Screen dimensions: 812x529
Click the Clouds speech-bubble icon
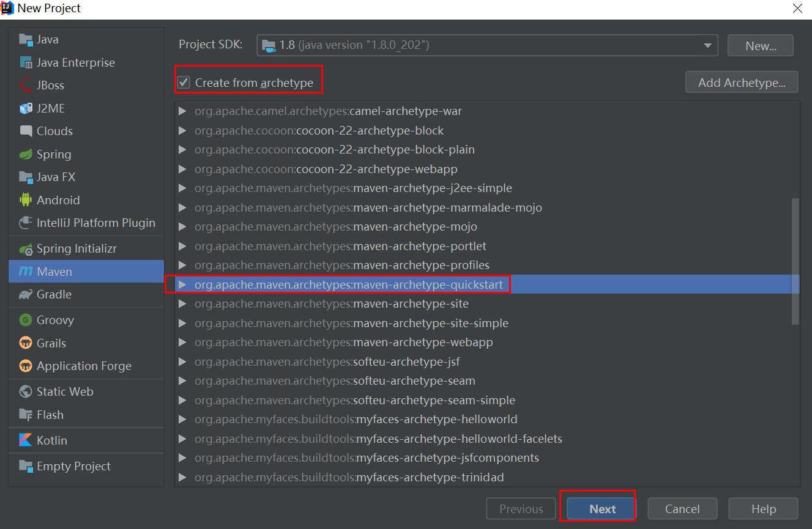(26, 131)
